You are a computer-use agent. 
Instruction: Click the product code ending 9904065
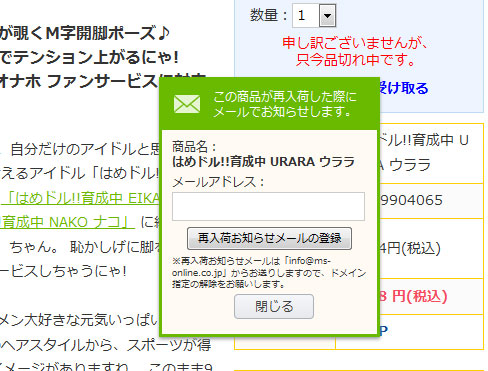(x=411, y=200)
